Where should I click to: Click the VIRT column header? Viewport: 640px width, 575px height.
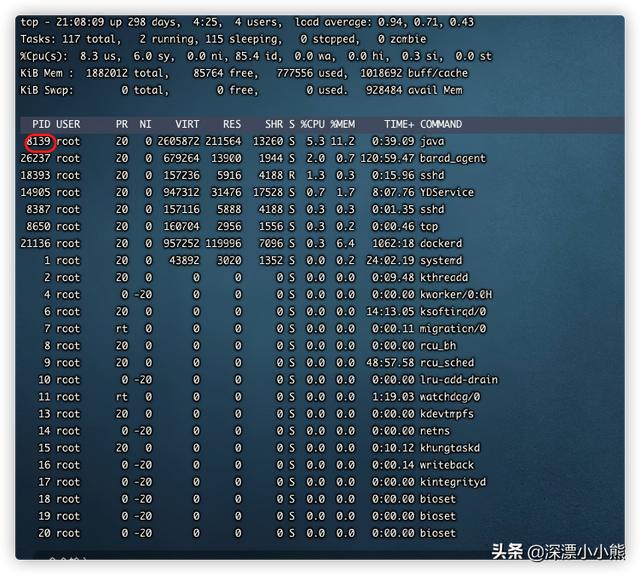[187, 124]
